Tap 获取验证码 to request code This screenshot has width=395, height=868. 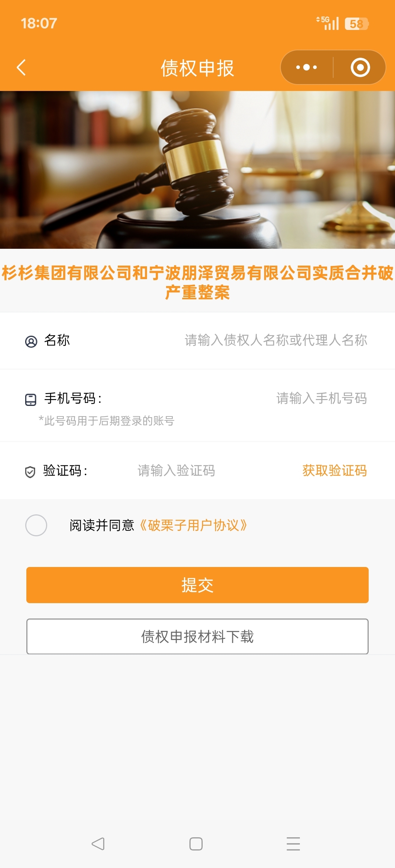[x=334, y=471]
